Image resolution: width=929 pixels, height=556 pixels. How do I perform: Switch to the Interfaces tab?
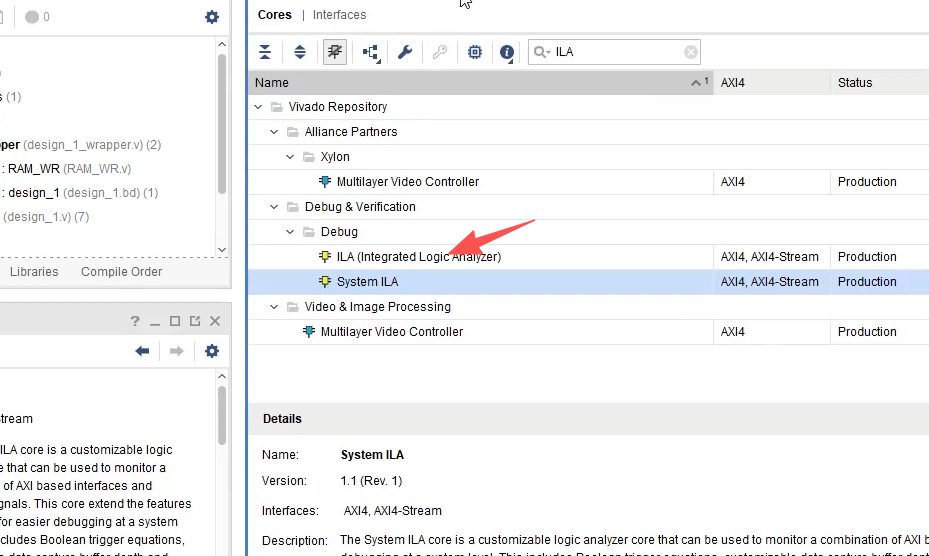(x=339, y=15)
